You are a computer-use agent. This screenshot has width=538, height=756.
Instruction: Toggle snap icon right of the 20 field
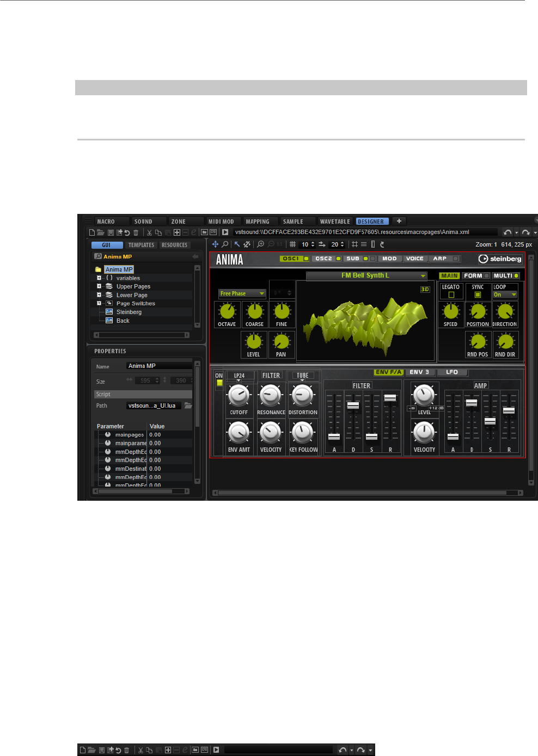click(354, 244)
